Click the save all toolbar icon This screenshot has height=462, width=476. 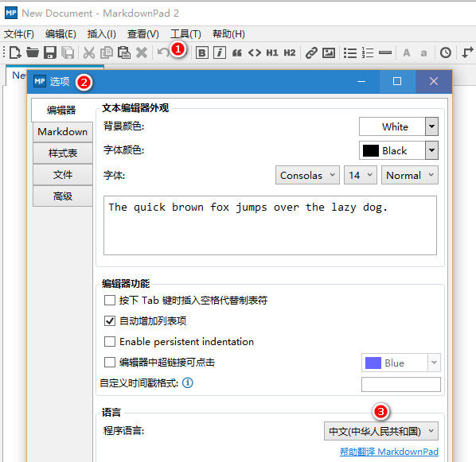(68, 52)
